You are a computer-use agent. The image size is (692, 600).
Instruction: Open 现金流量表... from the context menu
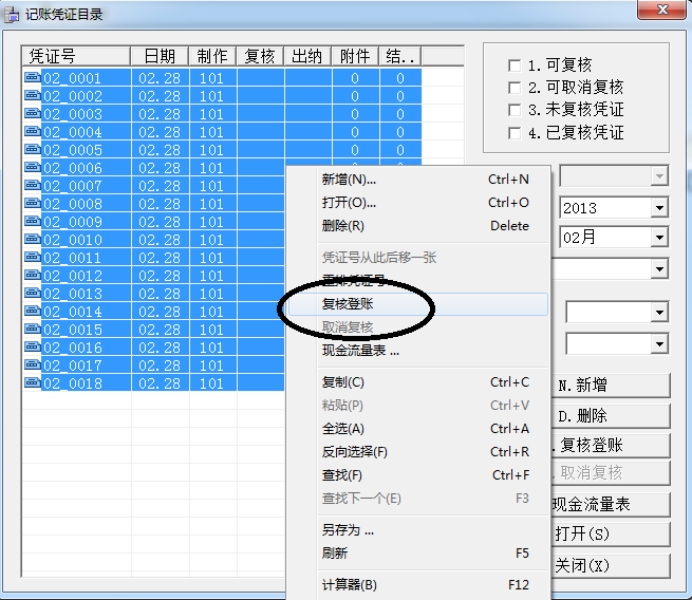(418, 350)
